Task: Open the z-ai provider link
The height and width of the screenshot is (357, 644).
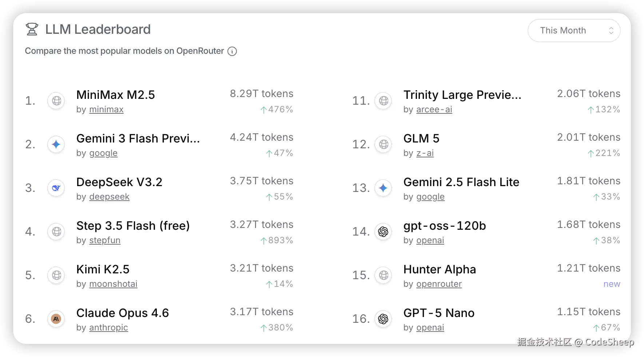Action: point(425,153)
